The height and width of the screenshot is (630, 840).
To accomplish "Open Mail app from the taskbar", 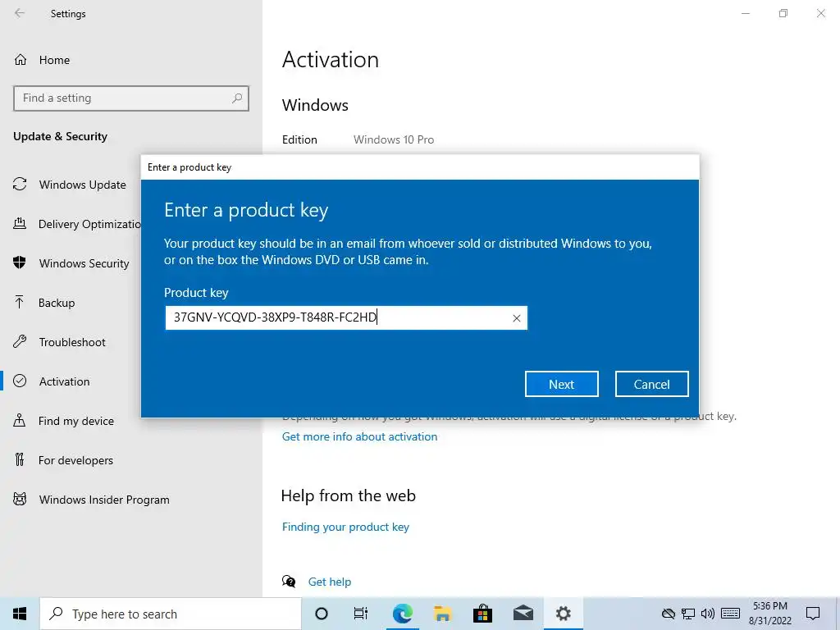I will (523, 614).
